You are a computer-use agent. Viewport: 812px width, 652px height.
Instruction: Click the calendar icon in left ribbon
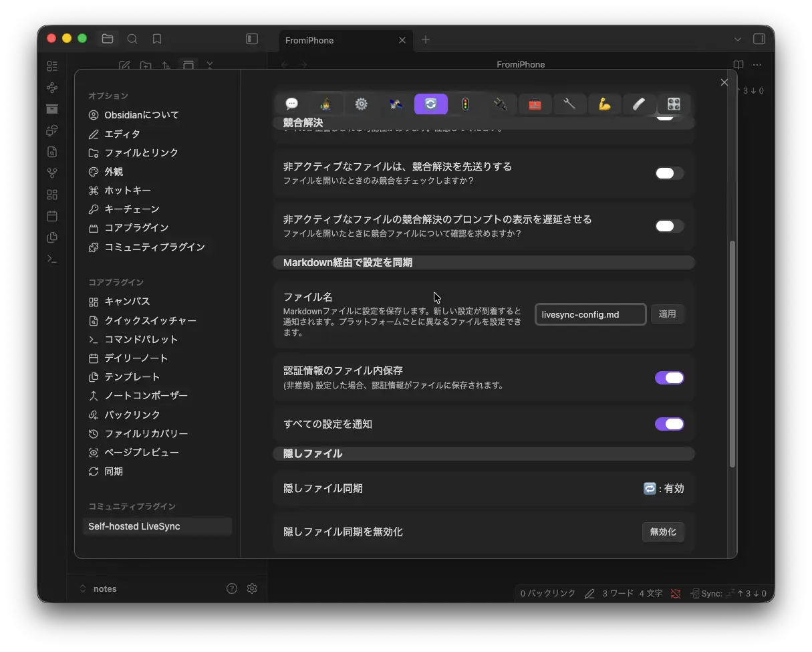point(52,216)
